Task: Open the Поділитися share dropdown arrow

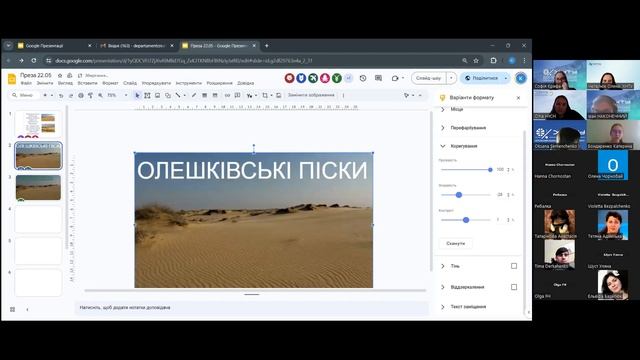Action: coord(506,78)
